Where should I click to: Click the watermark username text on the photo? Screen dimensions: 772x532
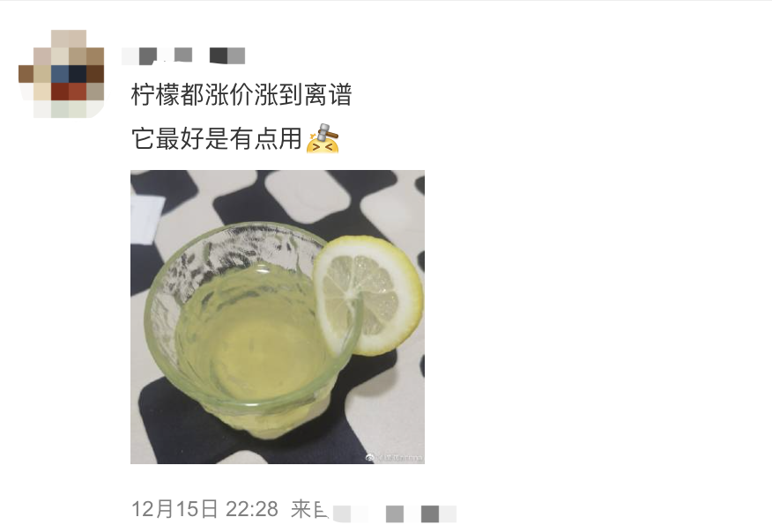point(399,458)
